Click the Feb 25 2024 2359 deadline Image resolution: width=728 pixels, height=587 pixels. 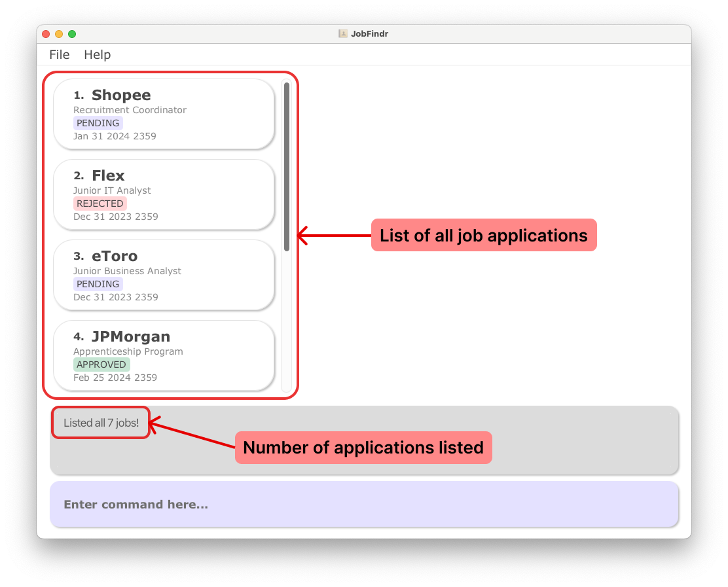[x=115, y=378]
